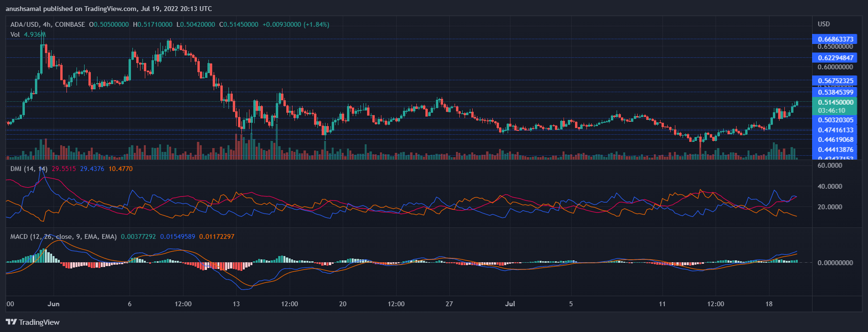Select the 0.62294847 price level label

tap(835, 58)
